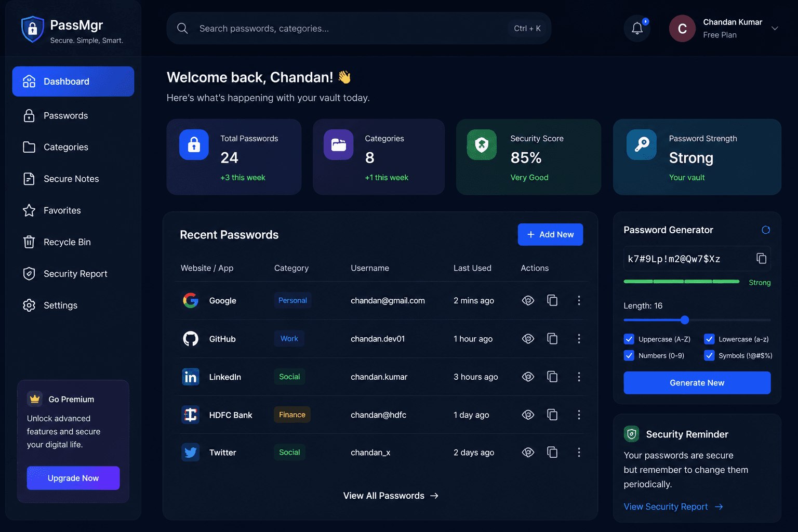The height and width of the screenshot is (532, 798).
Task: Click username chandan@gmail.com
Action: point(388,300)
